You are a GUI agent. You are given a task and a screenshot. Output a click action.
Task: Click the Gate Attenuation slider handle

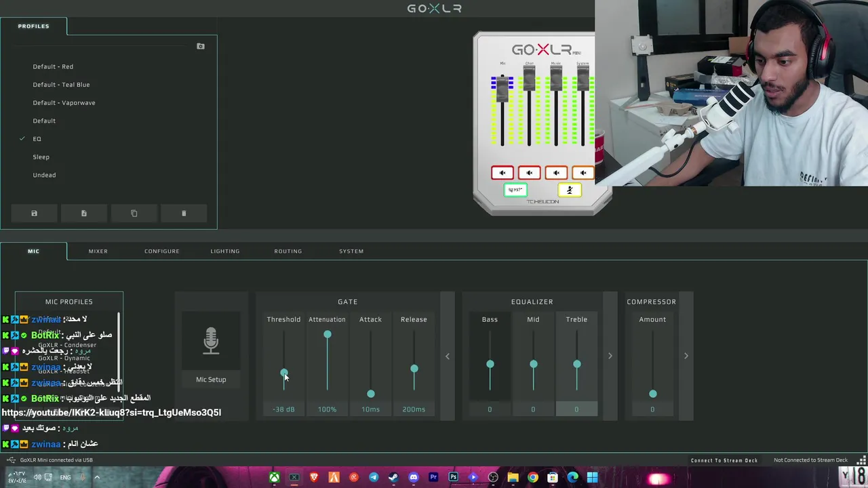click(328, 335)
